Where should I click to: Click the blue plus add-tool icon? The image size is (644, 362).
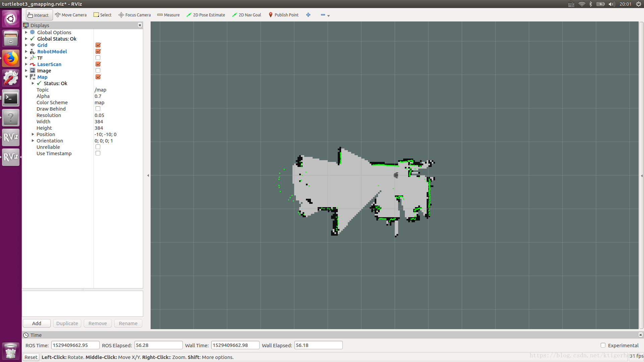click(308, 15)
